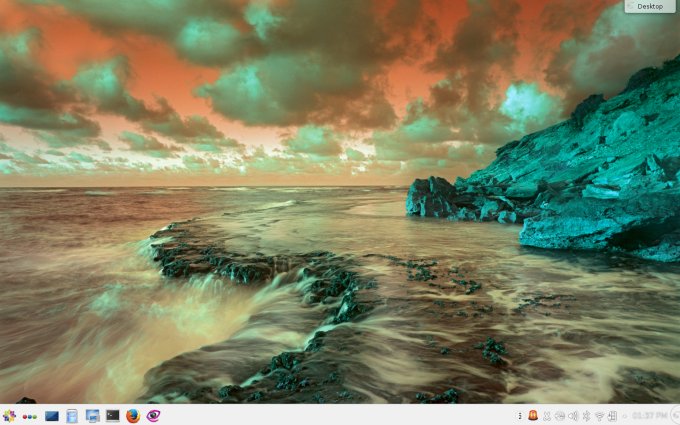Open the Bluetooth tray icon
Image resolution: width=680 pixels, height=425 pixels.
point(586,416)
